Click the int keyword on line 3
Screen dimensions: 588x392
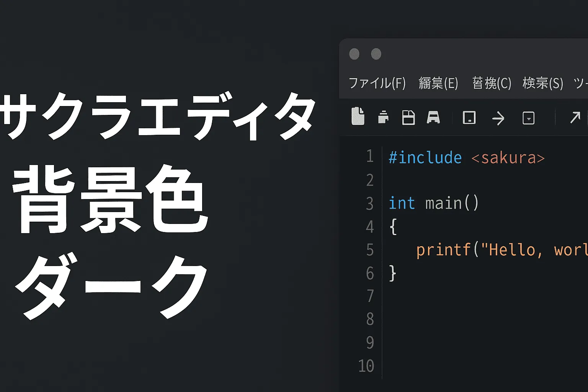tap(402, 203)
